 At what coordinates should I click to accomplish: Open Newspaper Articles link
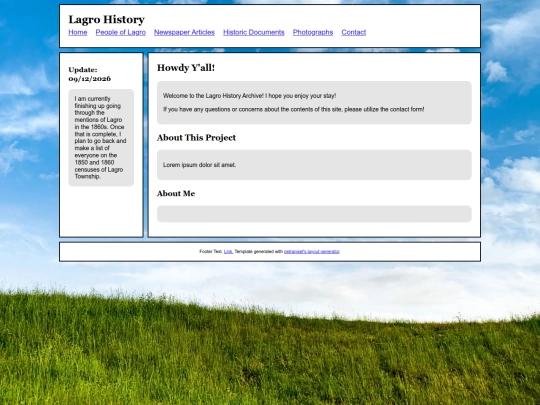pyautogui.click(x=184, y=32)
